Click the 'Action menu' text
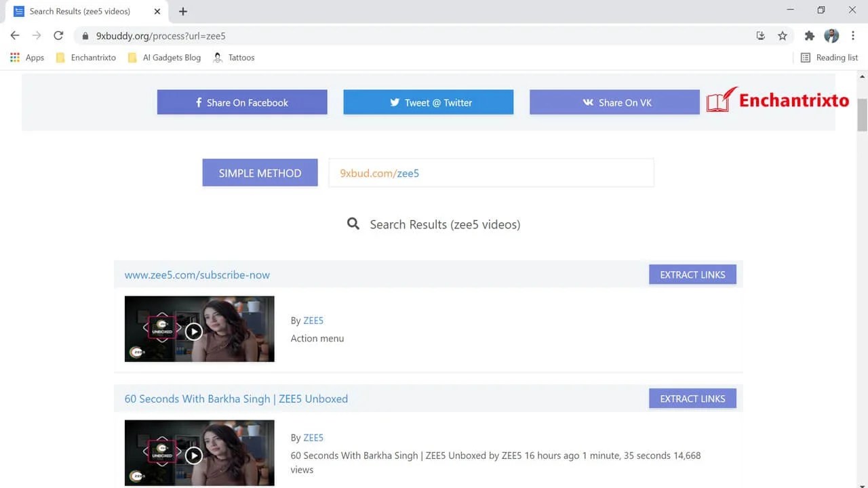868x488 pixels. pos(317,338)
